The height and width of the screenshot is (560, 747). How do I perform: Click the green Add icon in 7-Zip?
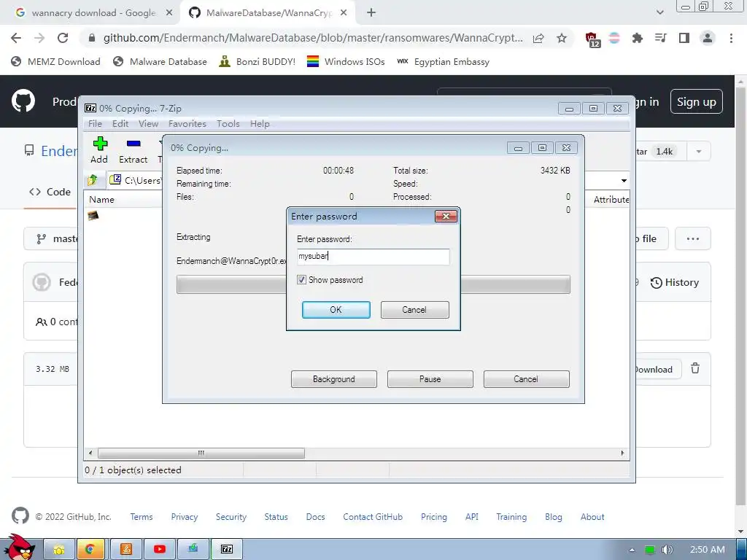point(99,144)
